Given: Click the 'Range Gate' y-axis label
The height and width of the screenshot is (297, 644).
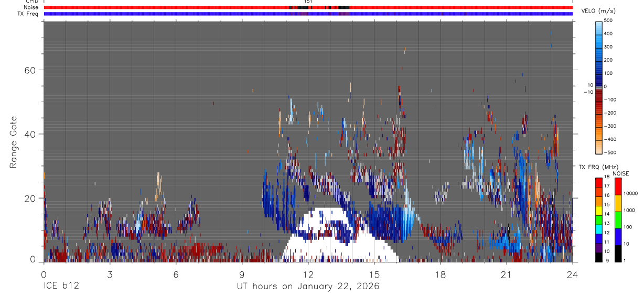Looking at the screenshot, I should click(14, 142).
